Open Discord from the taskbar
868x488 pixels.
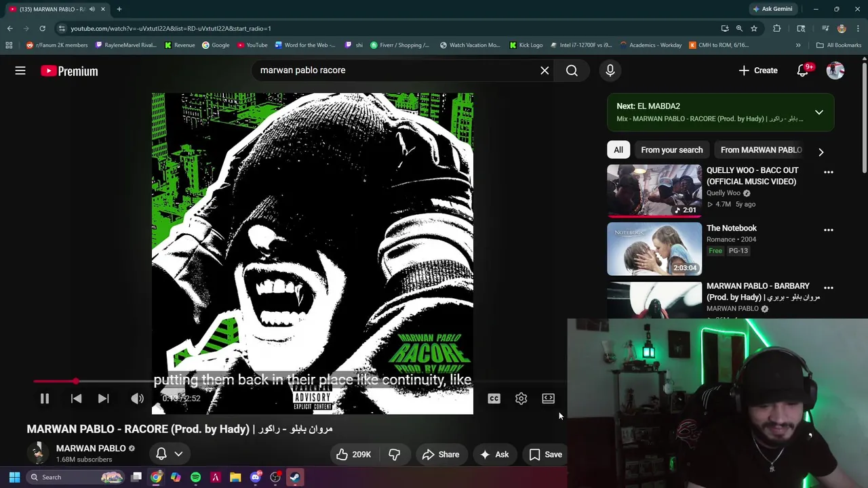tap(255, 477)
